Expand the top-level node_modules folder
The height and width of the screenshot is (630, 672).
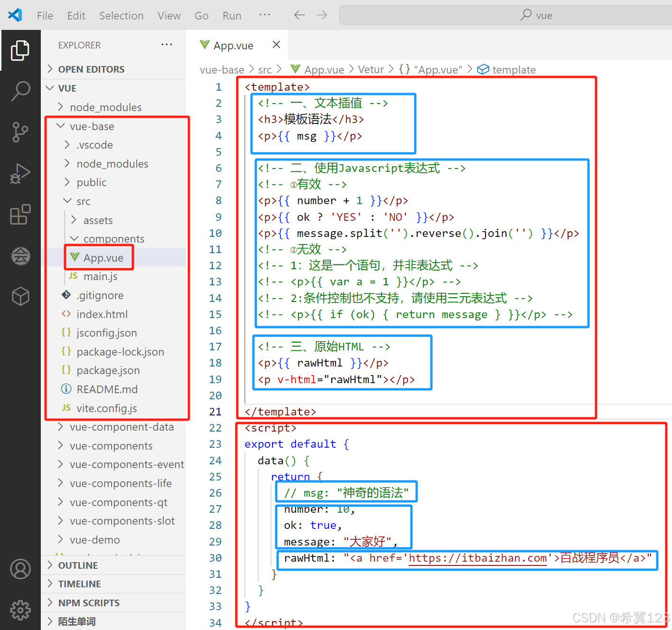tap(114, 107)
